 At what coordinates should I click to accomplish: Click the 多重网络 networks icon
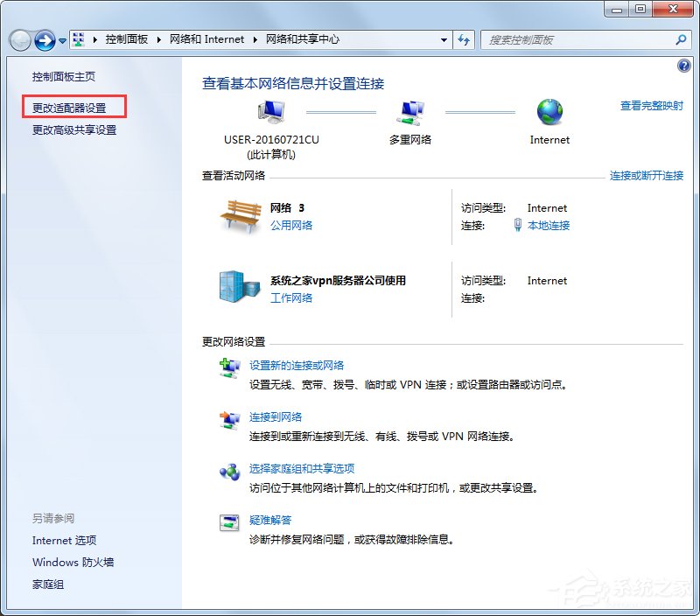point(410,113)
